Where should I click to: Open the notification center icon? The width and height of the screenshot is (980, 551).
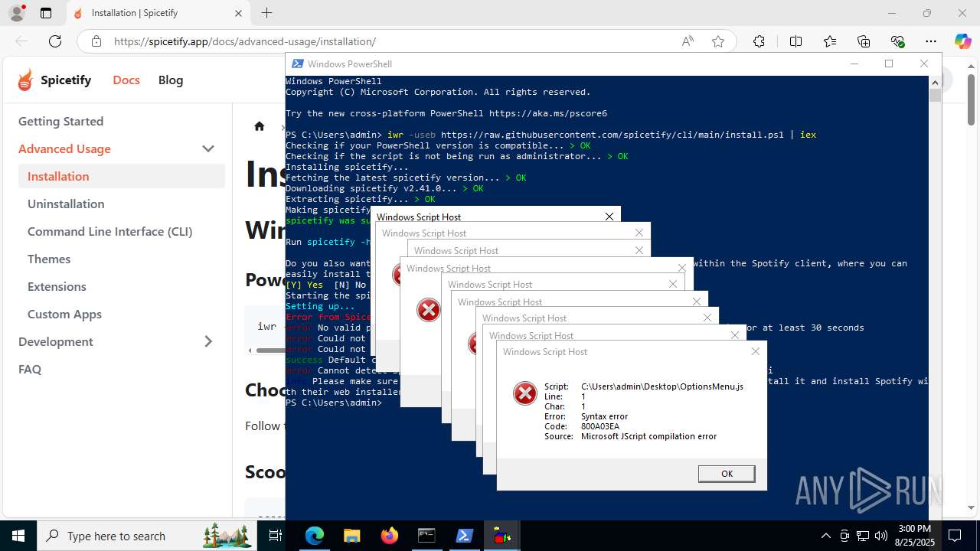point(955,536)
